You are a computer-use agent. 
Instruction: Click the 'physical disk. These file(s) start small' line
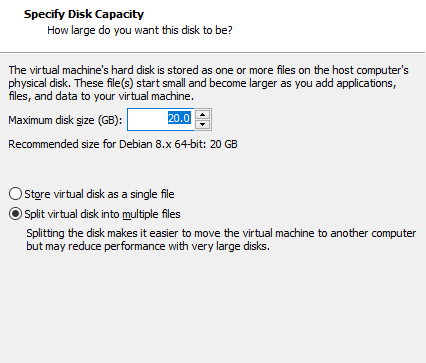(202, 83)
